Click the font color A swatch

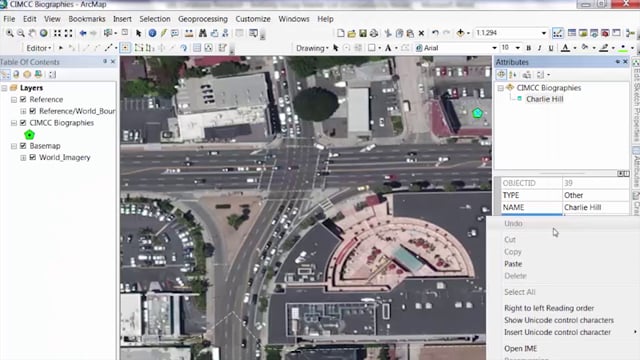(565, 48)
